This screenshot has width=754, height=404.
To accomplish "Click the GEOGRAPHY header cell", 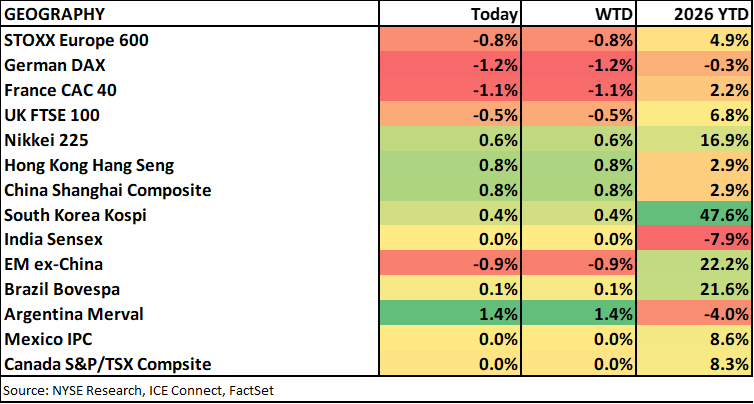I will [57, 14].
